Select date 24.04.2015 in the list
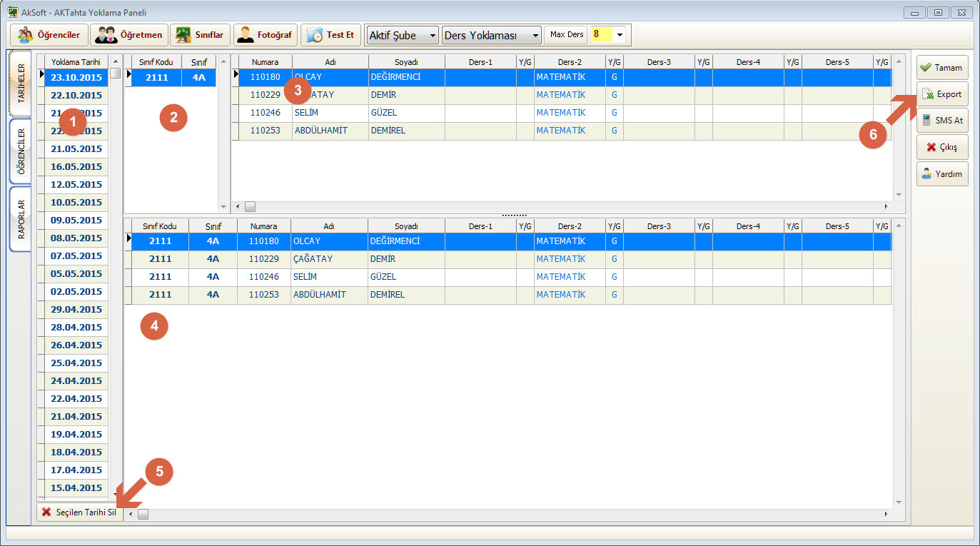980x546 pixels. pyautogui.click(x=76, y=380)
